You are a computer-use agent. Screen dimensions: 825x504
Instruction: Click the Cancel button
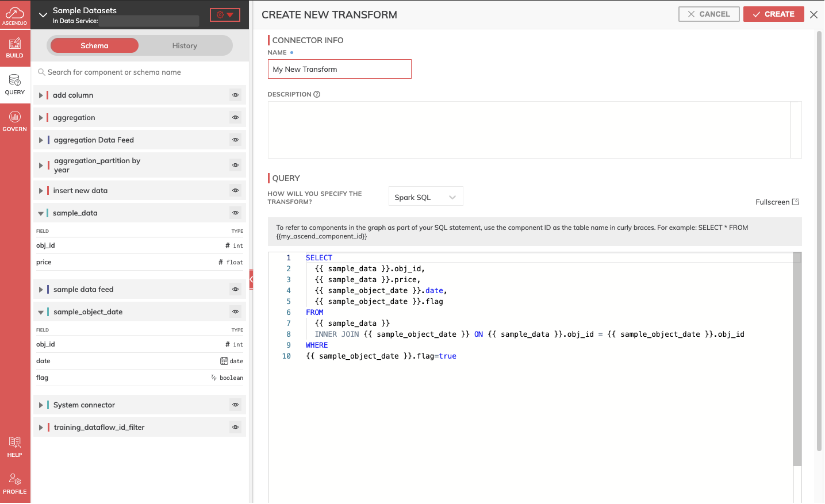coord(708,14)
